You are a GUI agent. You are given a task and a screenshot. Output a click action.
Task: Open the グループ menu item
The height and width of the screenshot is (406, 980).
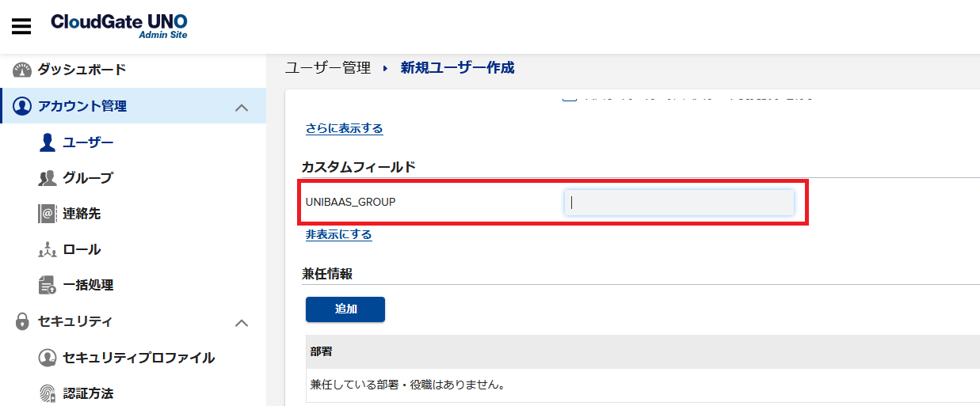click(x=87, y=178)
